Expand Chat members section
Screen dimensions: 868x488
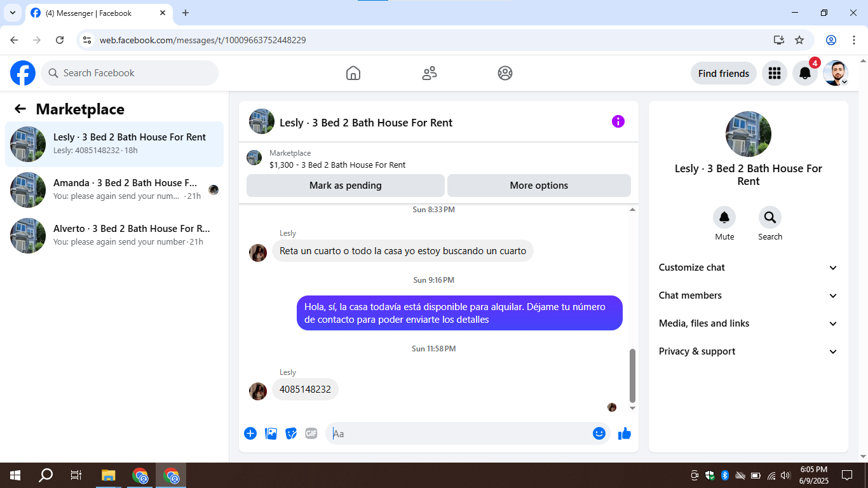(x=749, y=295)
